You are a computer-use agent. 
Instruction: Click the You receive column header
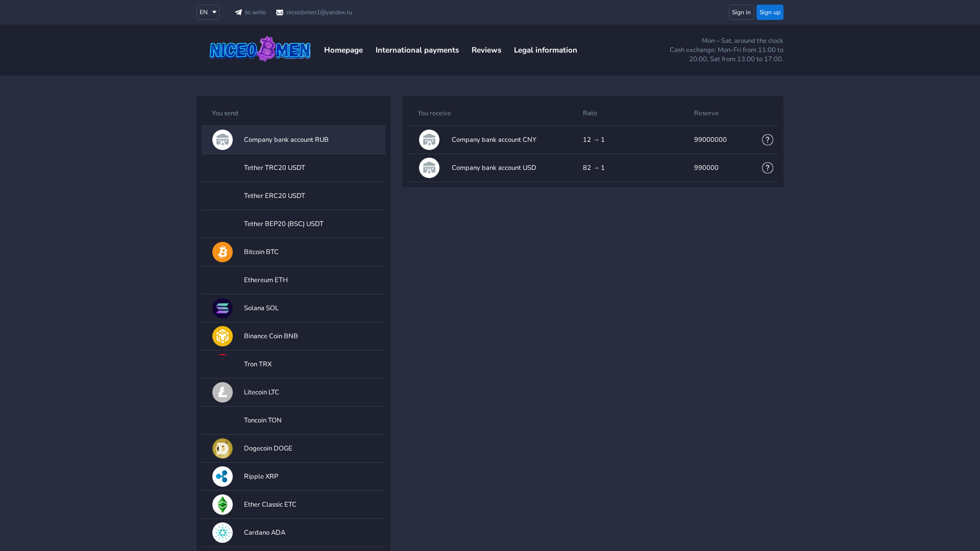pyautogui.click(x=434, y=113)
